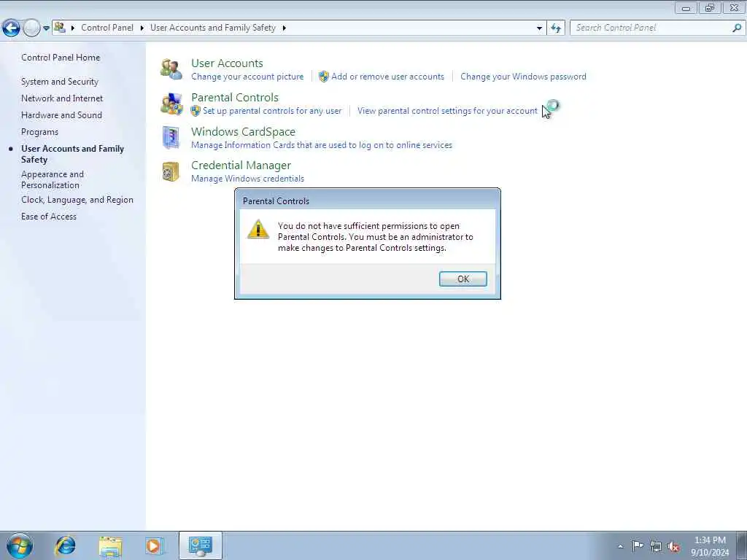Click the Parental Controls category icon
The width and height of the screenshot is (747, 560).
pos(171,104)
